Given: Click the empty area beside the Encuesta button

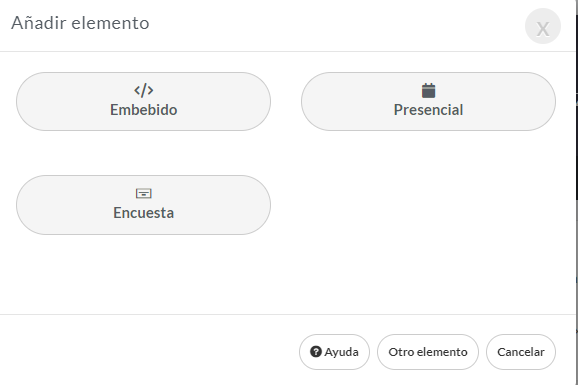Looking at the screenshot, I should (x=428, y=205).
